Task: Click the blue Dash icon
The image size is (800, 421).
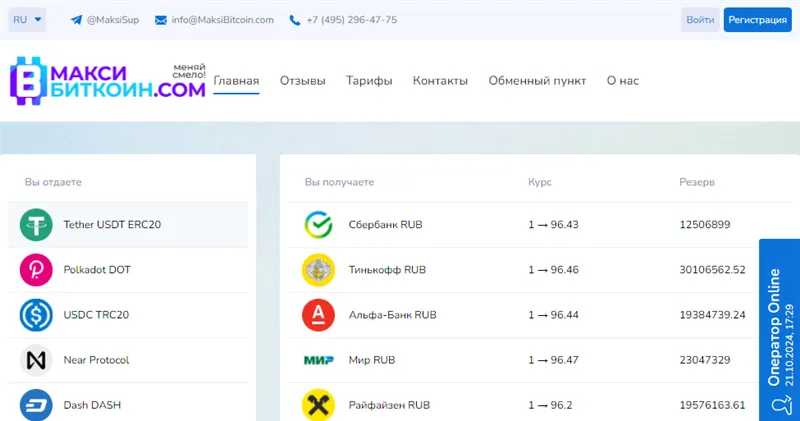Action: 36,405
